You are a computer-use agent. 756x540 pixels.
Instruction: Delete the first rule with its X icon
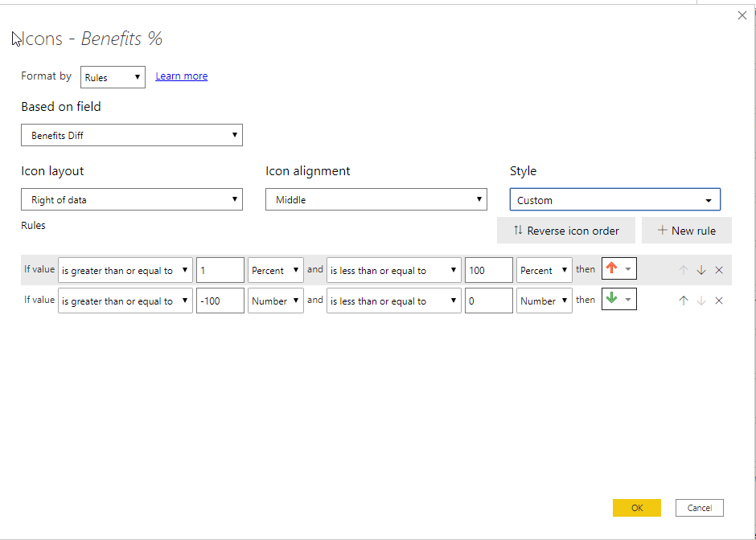click(x=719, y=270)
